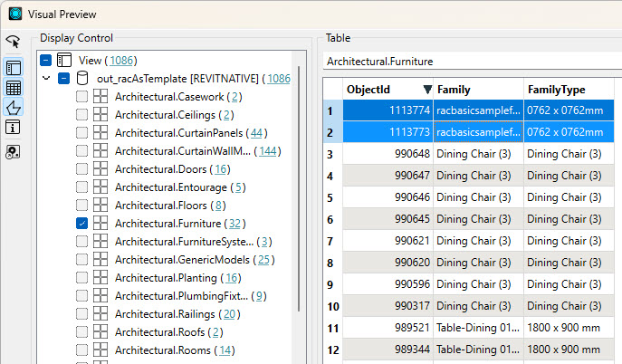Select table row number 3 header
Image resolution: width=622 pixels, height=364 pixels.
pos(332,154)
